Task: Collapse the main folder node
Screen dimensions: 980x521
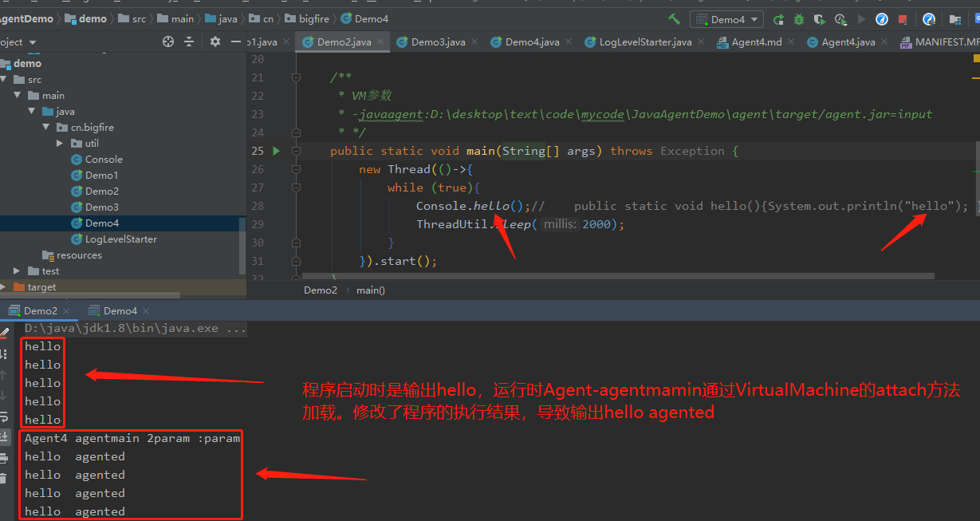Action: pos(18,96)
